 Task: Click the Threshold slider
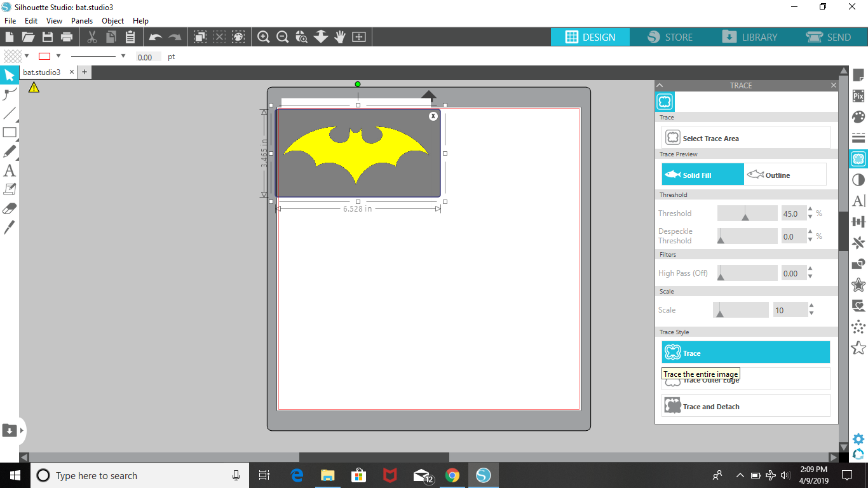coord(747,213)
